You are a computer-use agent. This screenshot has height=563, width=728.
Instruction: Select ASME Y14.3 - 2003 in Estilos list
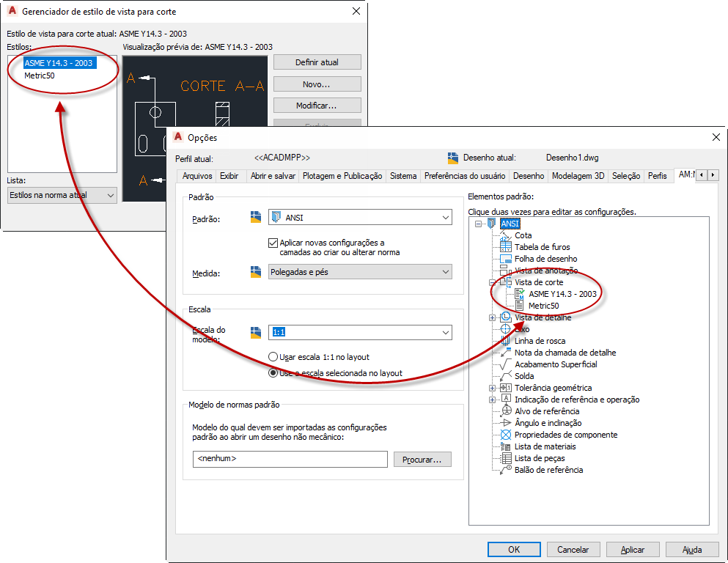60,63
